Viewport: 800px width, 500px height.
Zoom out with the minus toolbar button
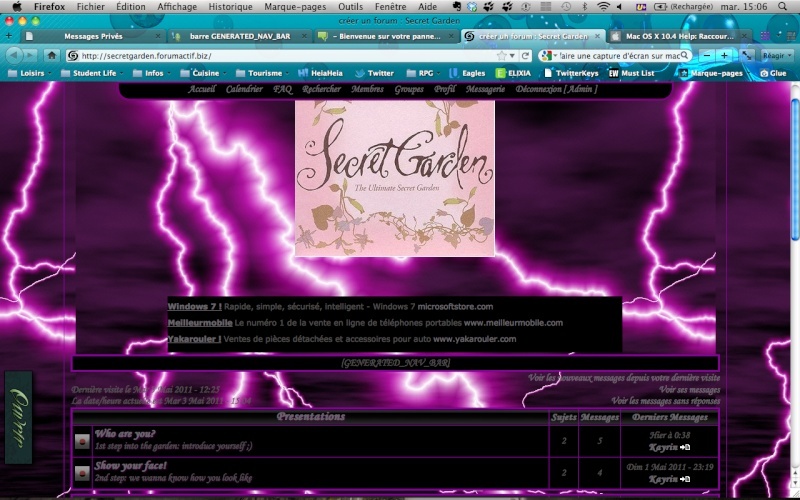(707, 55)
